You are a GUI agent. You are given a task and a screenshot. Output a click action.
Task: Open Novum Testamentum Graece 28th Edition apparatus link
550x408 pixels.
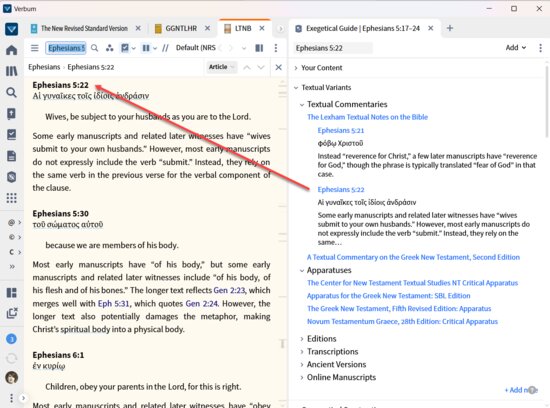pos(402,321)
